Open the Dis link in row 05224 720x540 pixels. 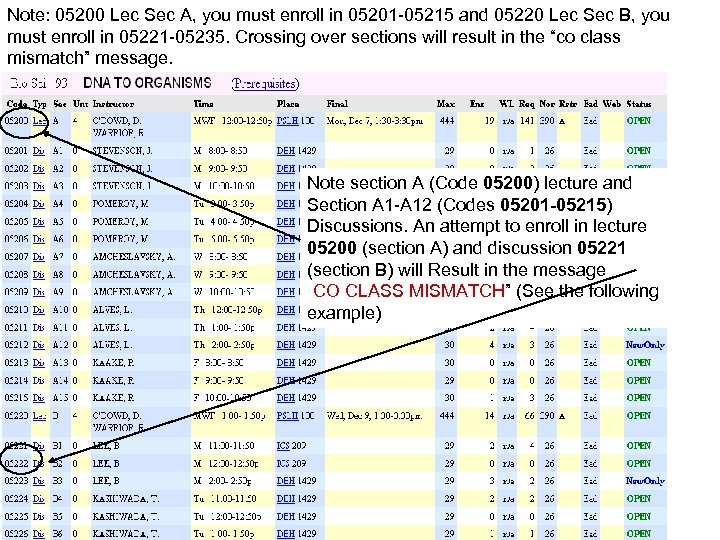39,499
